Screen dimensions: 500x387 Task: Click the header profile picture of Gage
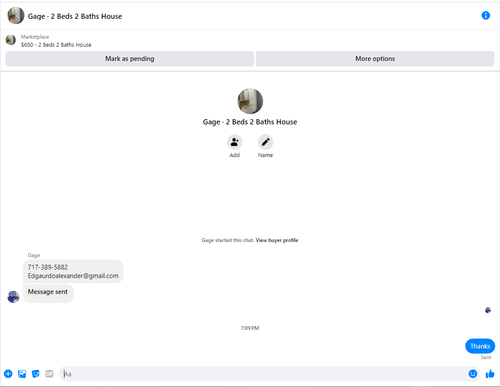(16, 15)
